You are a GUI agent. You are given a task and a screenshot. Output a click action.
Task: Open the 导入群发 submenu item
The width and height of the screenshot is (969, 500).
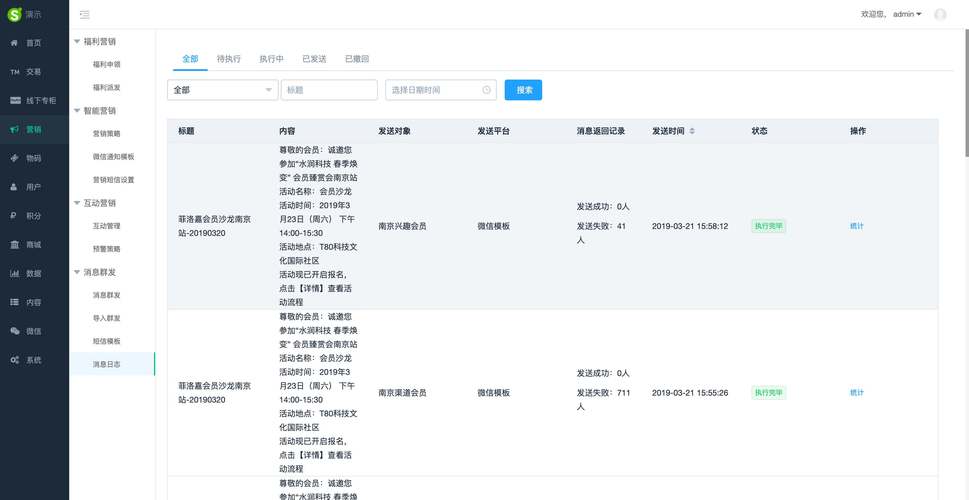(106, 318)
